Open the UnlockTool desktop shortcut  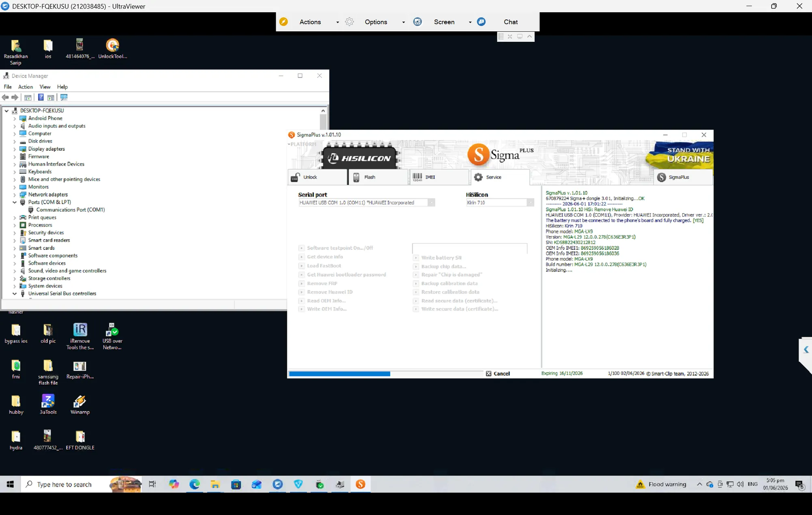[x=112, y=49]
